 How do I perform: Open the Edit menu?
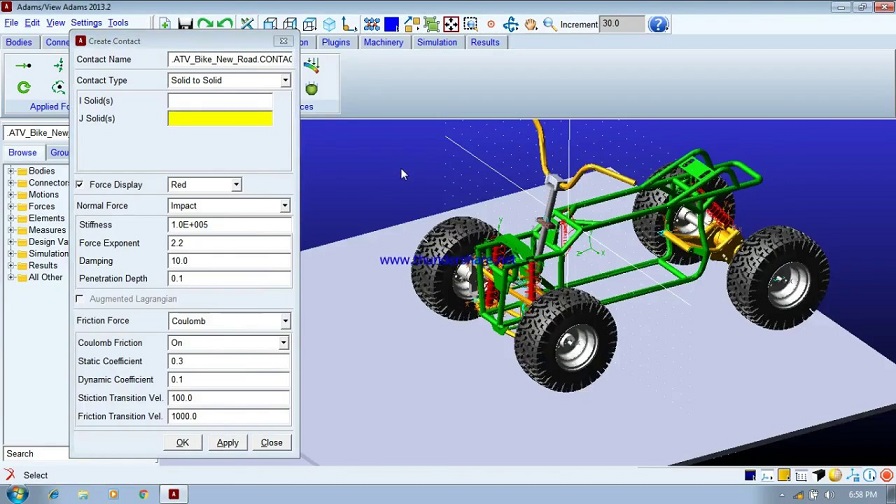tap(32, 23)
